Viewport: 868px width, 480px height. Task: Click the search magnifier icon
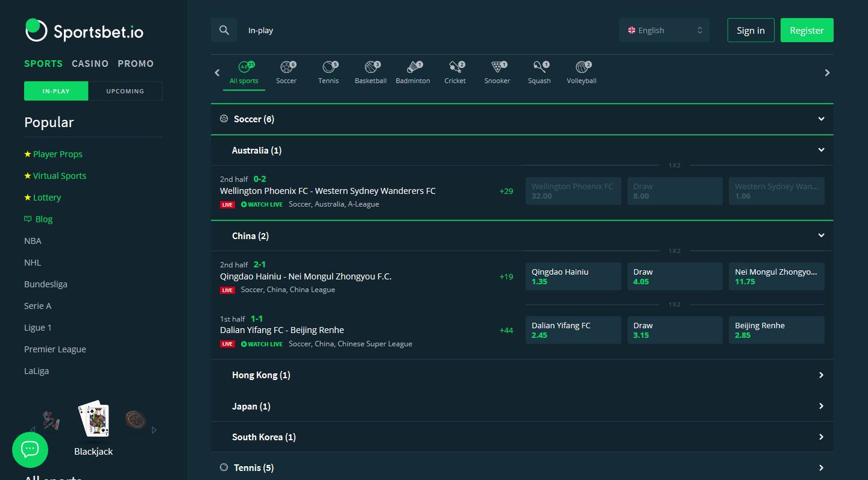(x=224, y=30)
